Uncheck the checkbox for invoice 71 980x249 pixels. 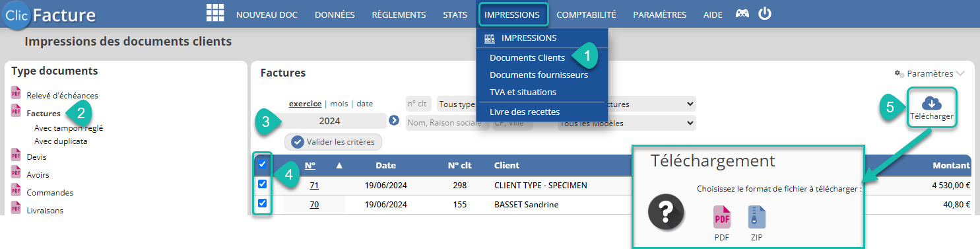262,184
